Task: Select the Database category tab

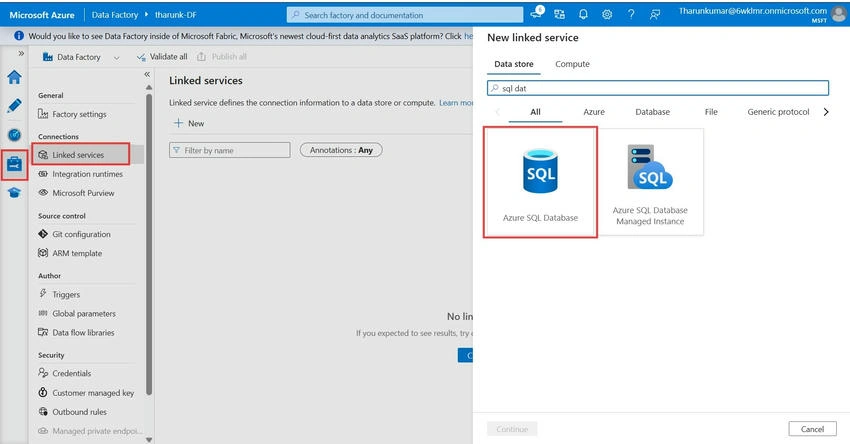Action: pos(653,112)
